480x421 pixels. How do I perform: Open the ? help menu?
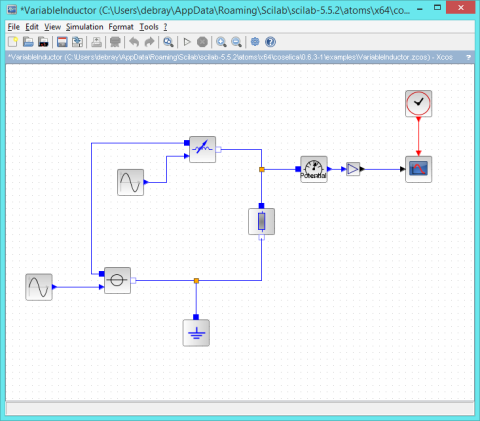click(x=165, y=27)
